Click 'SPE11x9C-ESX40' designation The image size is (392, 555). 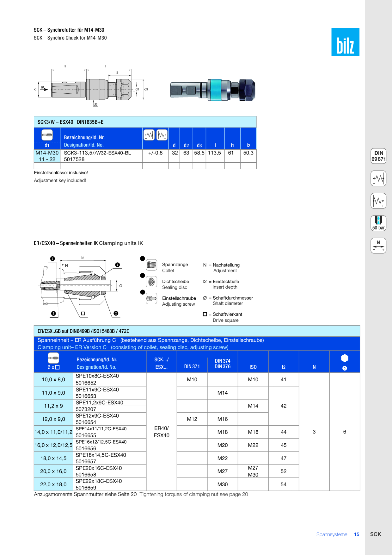click(97, 390)
